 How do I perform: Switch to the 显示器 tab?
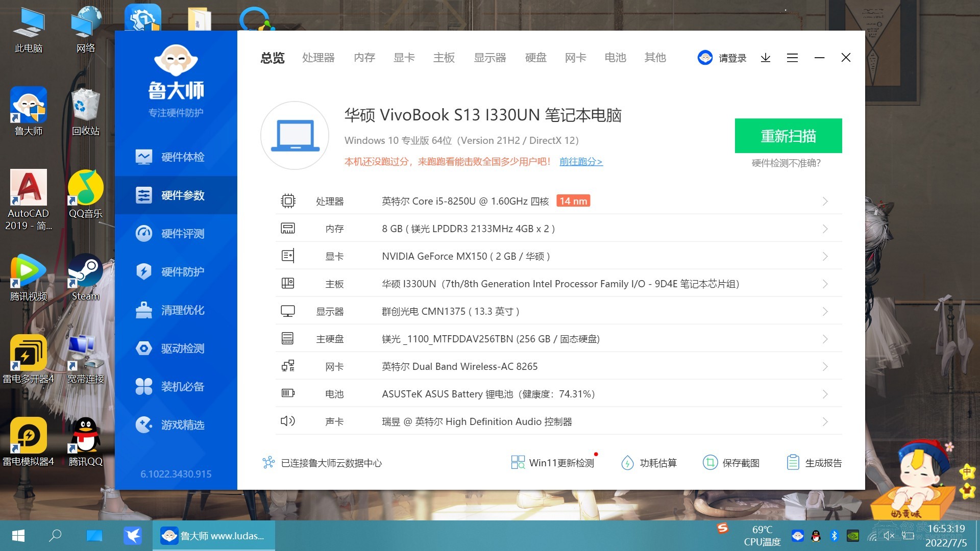[489, 58]
